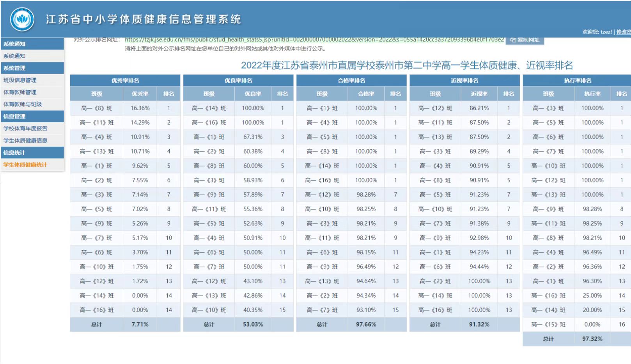Open 学校体育年度报告 in sidebar
Image resolution: width=631 pixels, height=364 pixels.
pos(32,129)
